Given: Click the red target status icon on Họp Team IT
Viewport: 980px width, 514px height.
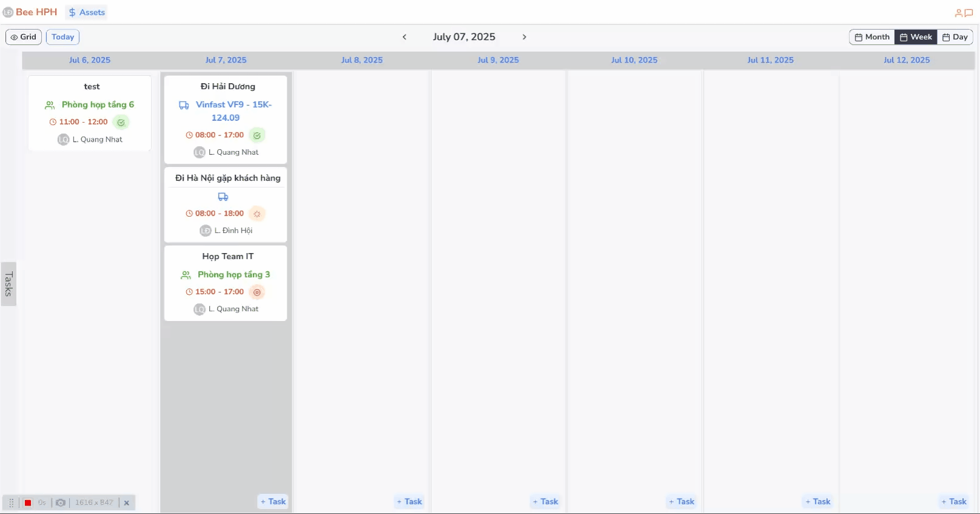Looking at the screenshot, I should 257,293.
